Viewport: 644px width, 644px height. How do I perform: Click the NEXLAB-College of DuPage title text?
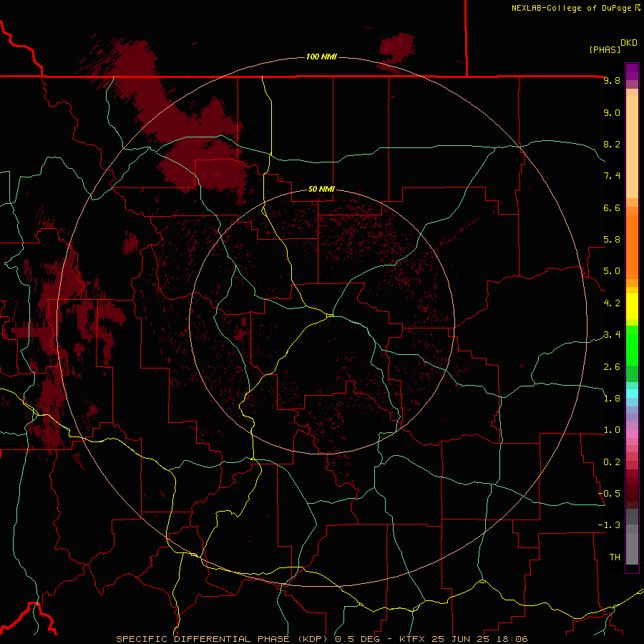[x=571, y=8]
